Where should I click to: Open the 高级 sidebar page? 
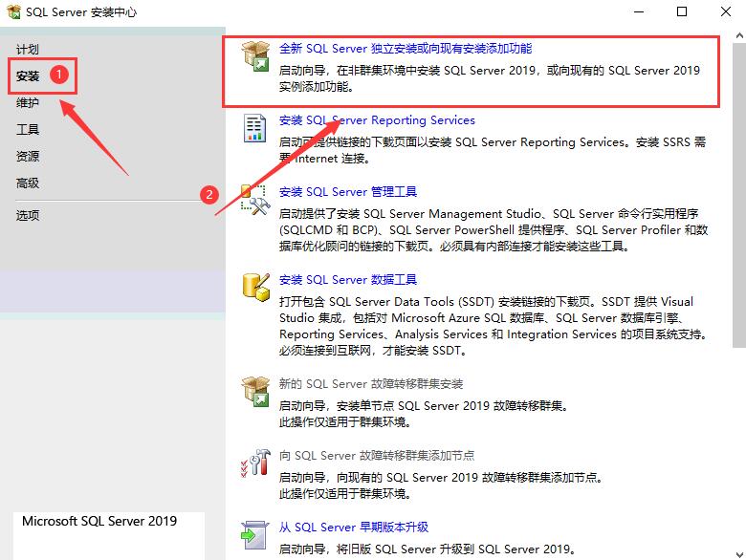[x=28, y=183]
